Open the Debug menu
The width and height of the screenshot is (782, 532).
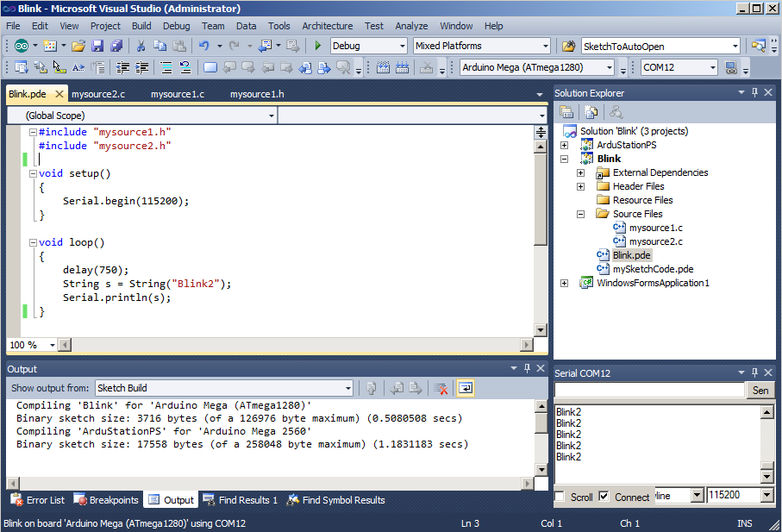pyautogui.click(x=176, y=26)
